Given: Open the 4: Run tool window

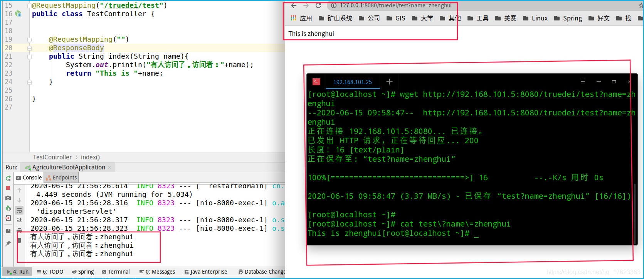Looking at the screenshot, I should click(18, 272).
